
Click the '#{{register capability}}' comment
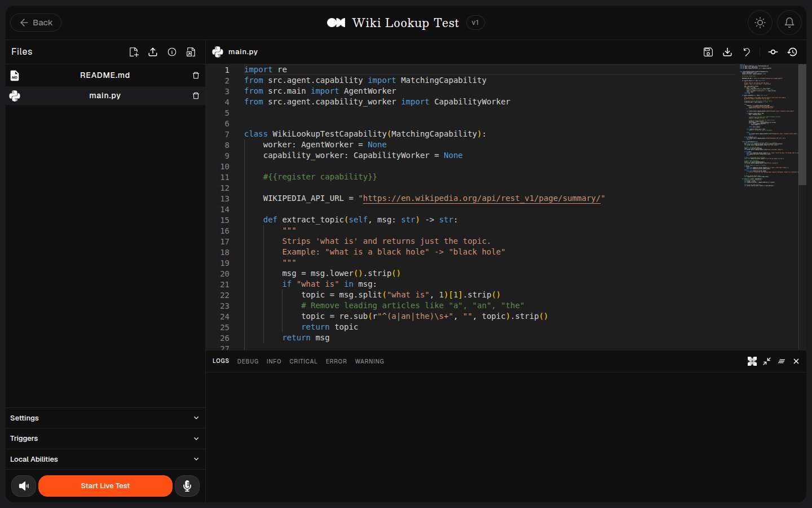[320, 177]
